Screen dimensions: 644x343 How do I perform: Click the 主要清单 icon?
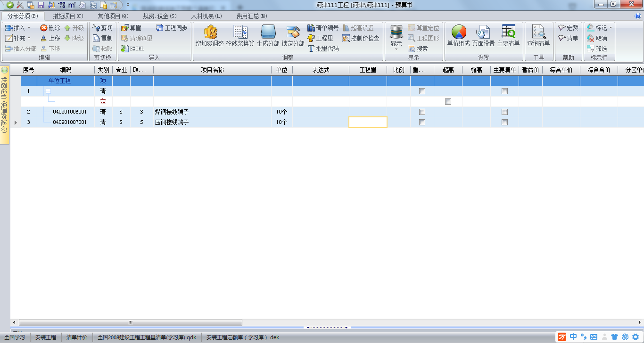pos(508,36)
